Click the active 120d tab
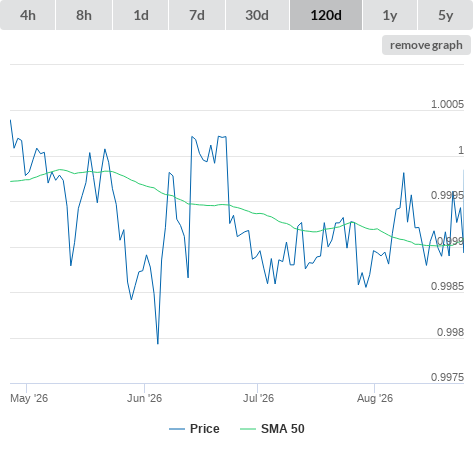This screenshot has height=455, width=474. [326, 15]
